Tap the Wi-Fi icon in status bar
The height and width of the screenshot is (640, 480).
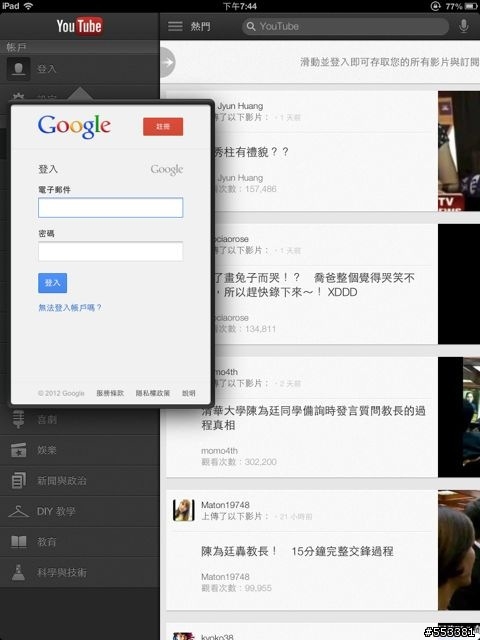pyautogui.click(x=28, y=6)
